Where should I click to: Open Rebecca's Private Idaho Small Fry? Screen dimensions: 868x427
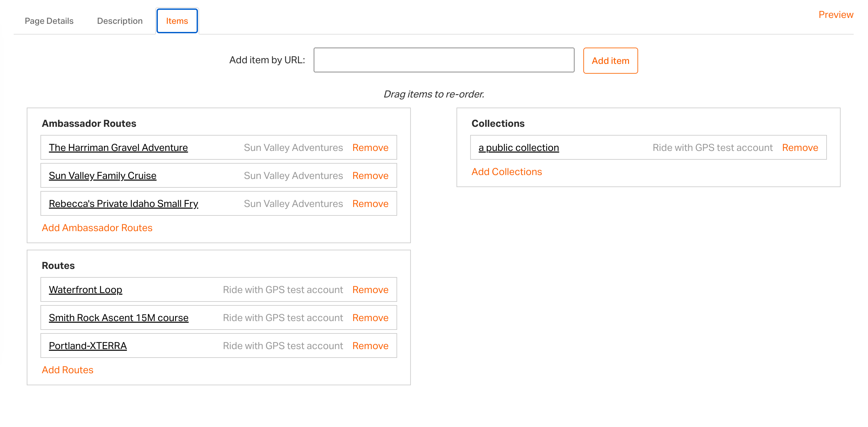[123, 203]
